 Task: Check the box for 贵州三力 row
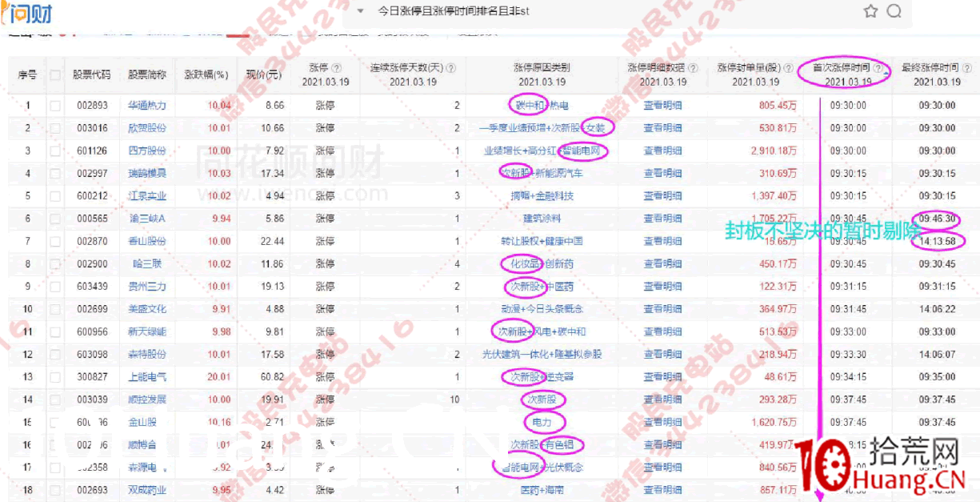tap(55, 287)
